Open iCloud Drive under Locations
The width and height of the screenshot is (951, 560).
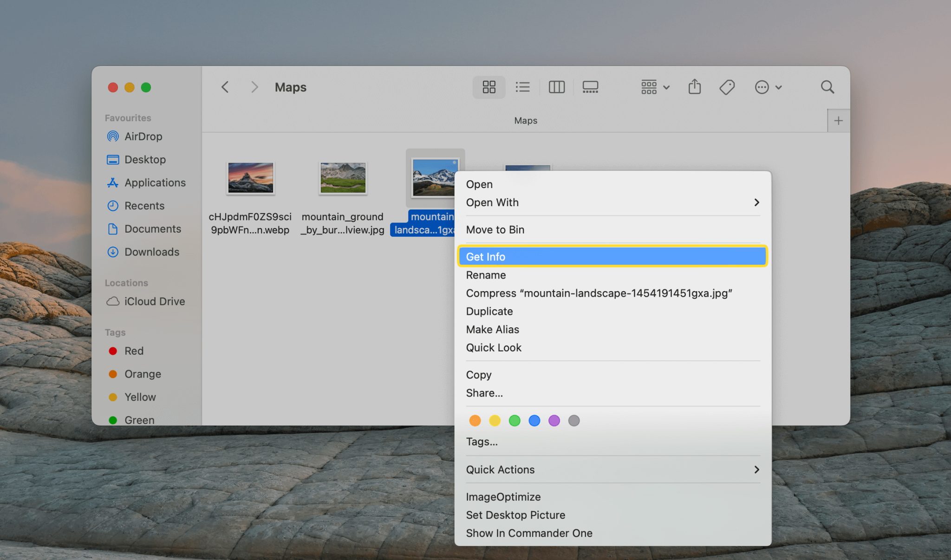coord(154,301)
